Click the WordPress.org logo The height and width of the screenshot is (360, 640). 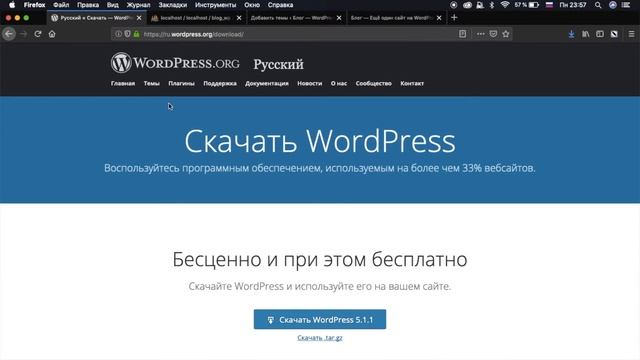click(175, 63)
